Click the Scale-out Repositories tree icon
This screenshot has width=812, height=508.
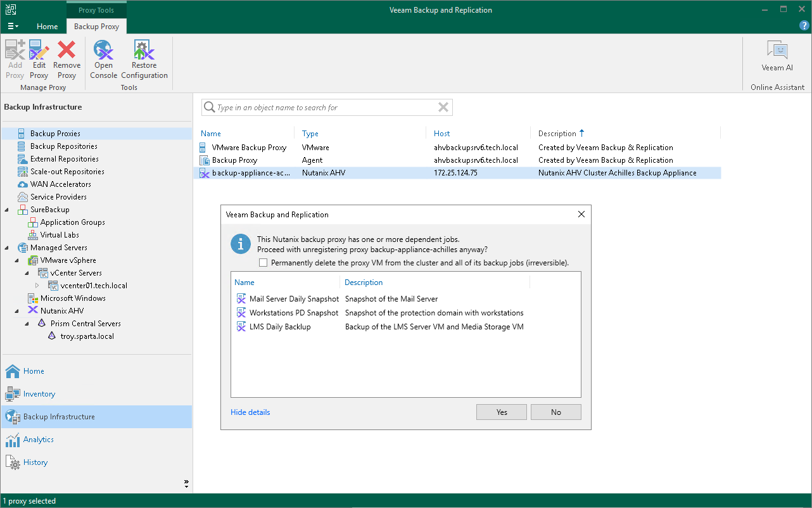point(22,172)
